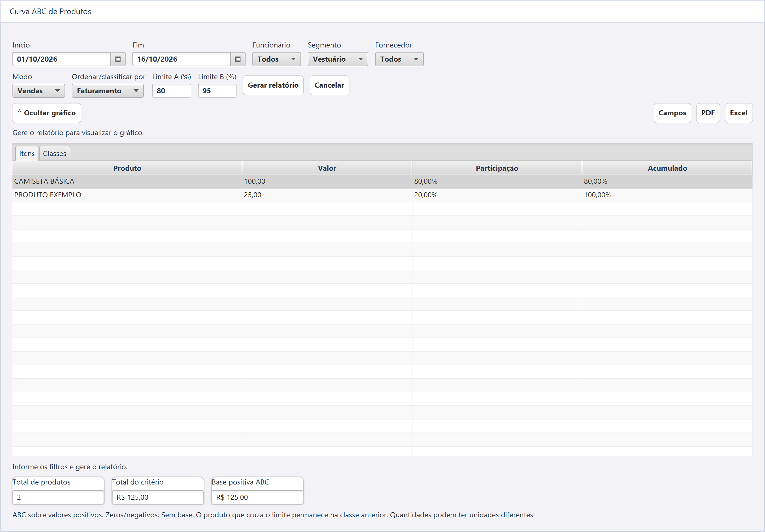Click the Cancelar button
The width and height of the screenshot is (765, 532).
click(329, 85)
